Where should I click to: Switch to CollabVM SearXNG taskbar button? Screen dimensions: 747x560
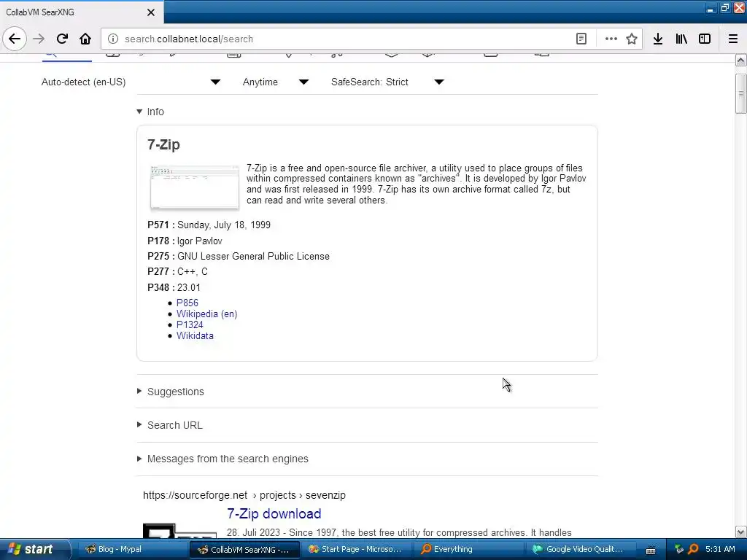[244, 549]
